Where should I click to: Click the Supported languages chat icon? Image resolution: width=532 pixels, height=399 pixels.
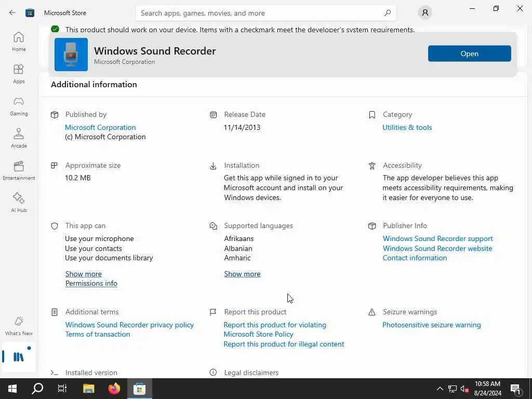point(213,226)
